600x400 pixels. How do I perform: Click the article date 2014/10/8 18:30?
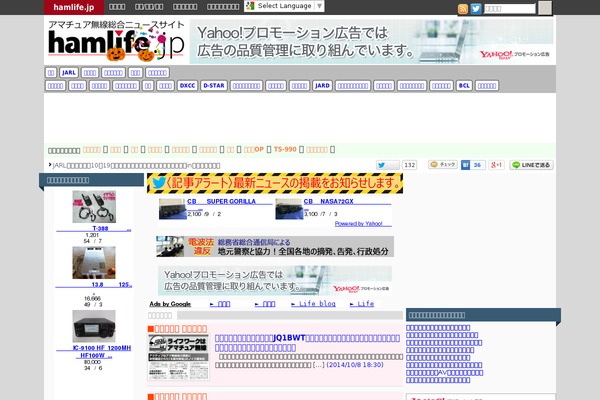coord(355,365)
